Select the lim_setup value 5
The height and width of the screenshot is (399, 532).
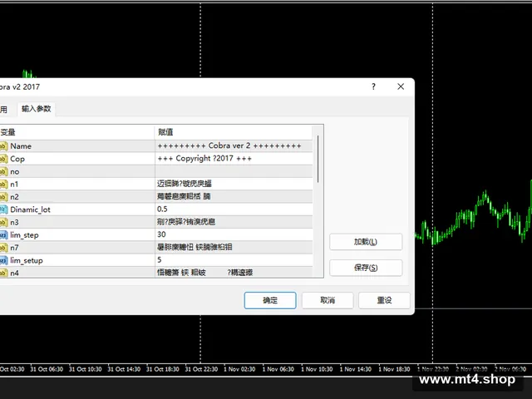click(x=160, y=260)
